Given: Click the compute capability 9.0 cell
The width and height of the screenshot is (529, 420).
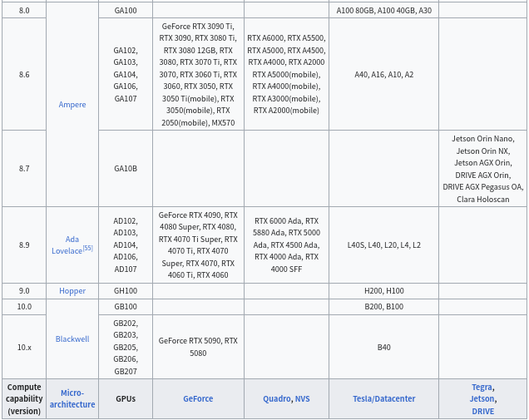Looking at the screenshot, I should (x=24, y=291).
